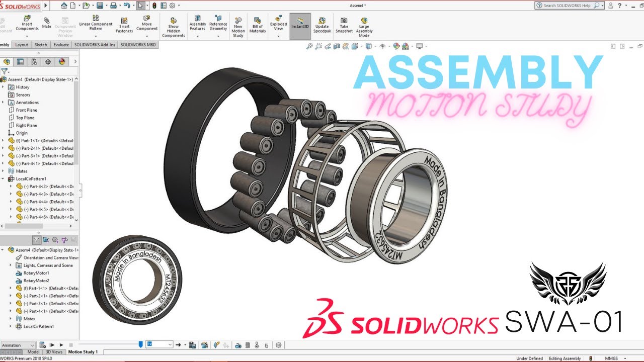This screenshot has height=362, width=644.
Task: Expand the Mates folder in upper tree
Action: point(3,171)
